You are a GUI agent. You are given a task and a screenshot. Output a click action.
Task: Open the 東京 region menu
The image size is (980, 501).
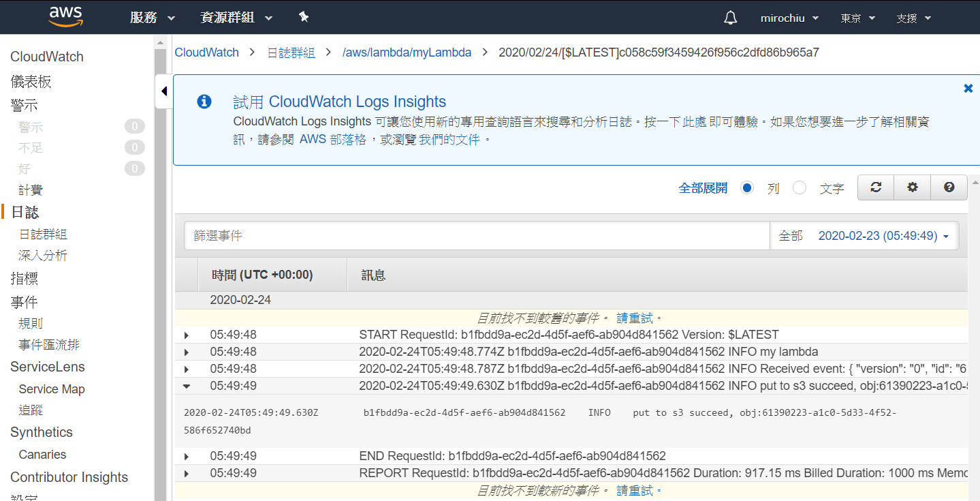coord(858,18)
